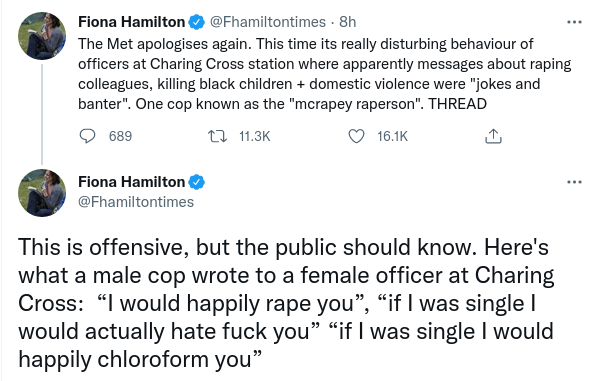593x381 pixels.
Task: Click the reply icon on first tweet
Action: pos(87,136)
